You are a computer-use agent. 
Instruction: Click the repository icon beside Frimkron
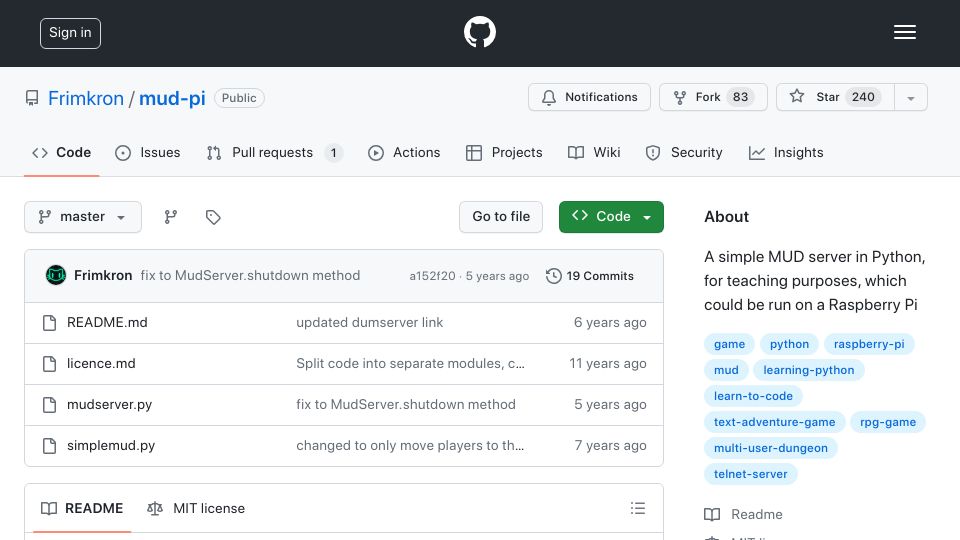coord(32,98)
